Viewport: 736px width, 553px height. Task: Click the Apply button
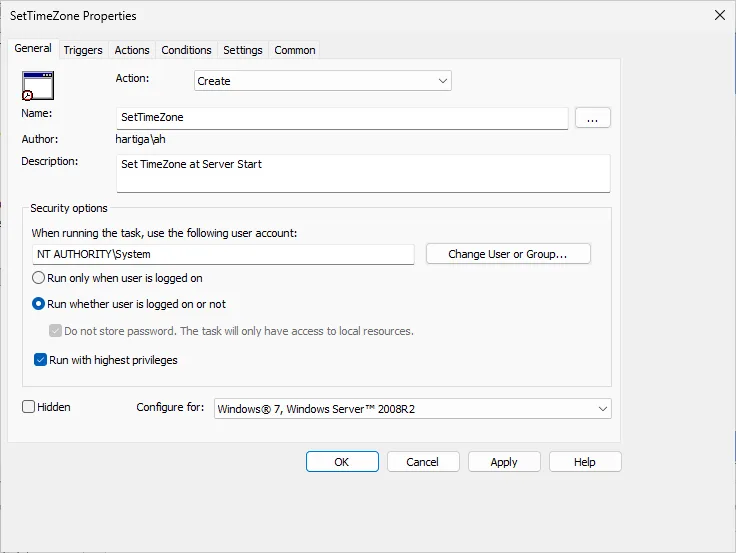click(504, 462)
